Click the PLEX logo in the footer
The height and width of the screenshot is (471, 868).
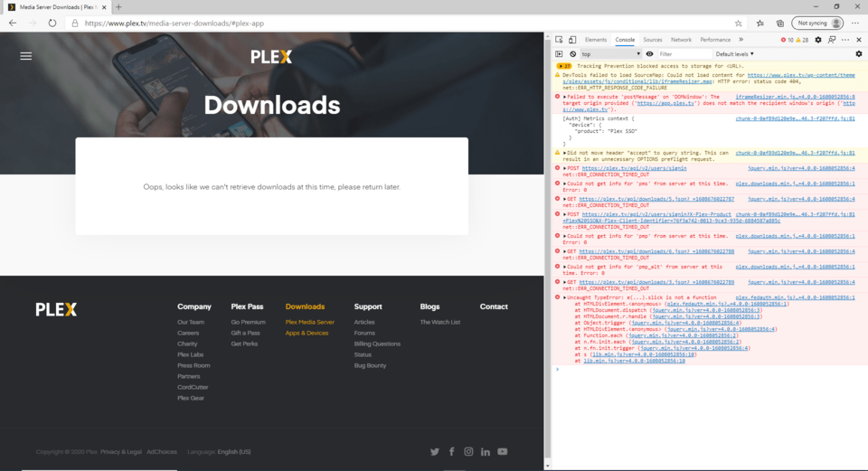click(56, 309)
